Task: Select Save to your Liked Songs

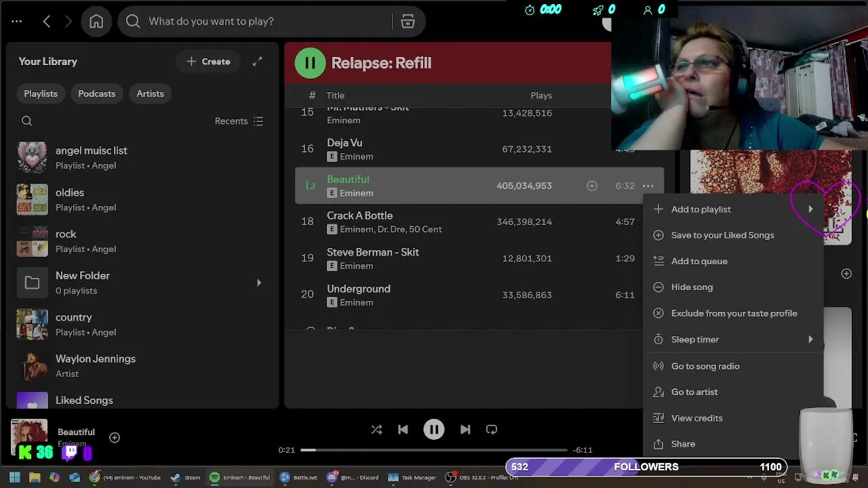Action: pyautogui.click(x=733, y=235)
